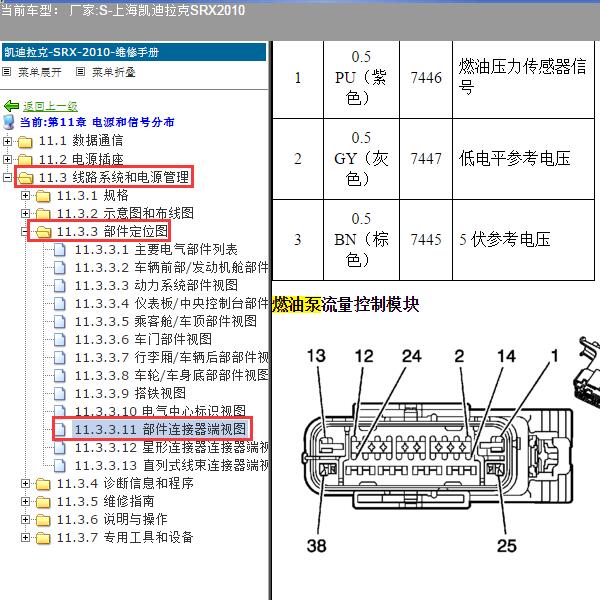Click page icon of 11.3.3.13 直列式线束连接器
The image size is (600, 600).
[59, 465]
